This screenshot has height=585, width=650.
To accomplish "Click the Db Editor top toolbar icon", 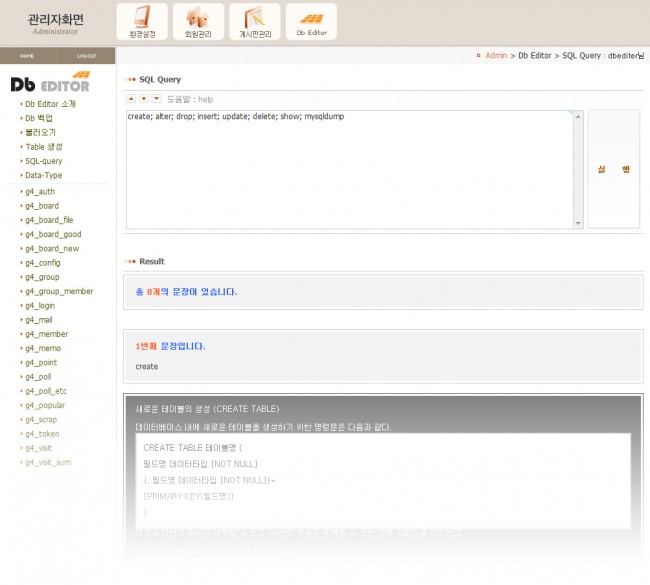I will pos(311,21).
